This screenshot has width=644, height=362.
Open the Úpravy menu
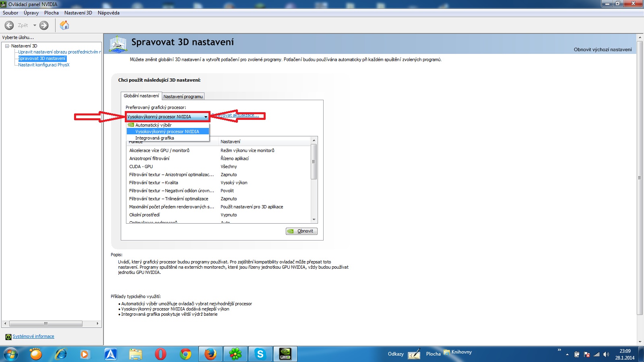tap(31, 13)
